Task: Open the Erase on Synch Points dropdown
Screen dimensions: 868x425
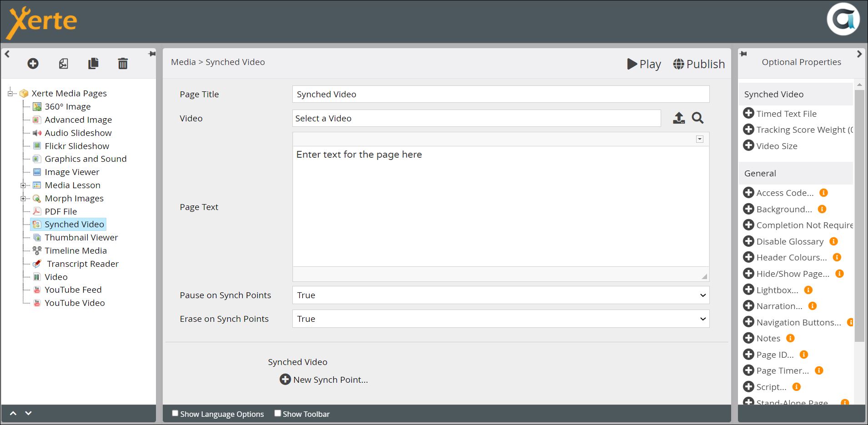Action: click(x=500, y=319)
